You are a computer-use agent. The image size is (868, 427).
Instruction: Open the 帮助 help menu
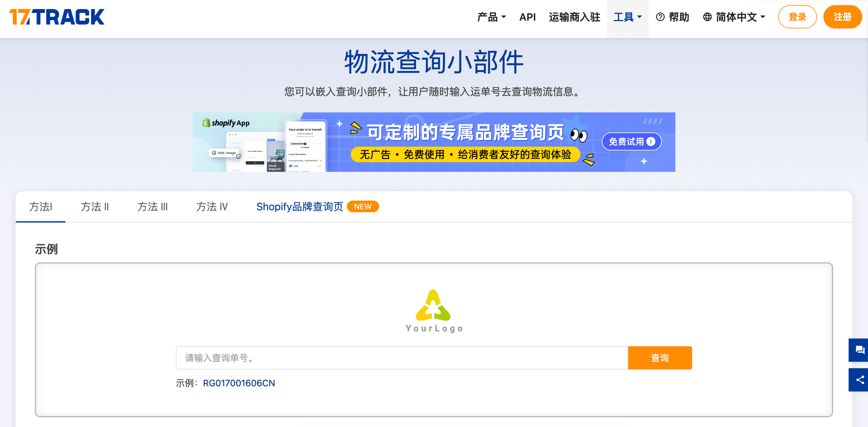point(672,17)
